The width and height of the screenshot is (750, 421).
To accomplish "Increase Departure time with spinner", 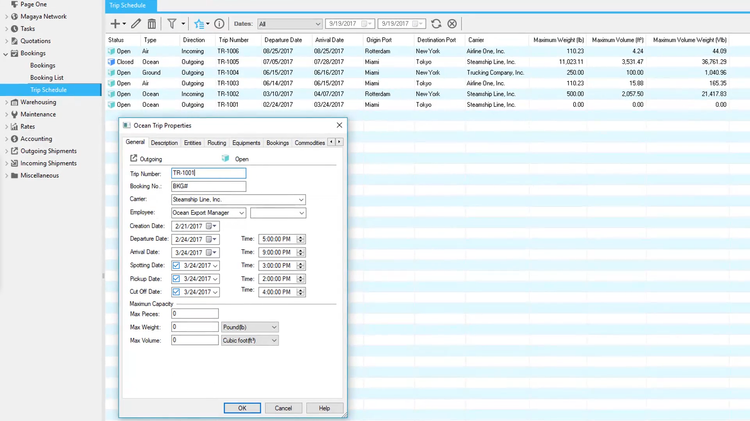I will point(301,237).
